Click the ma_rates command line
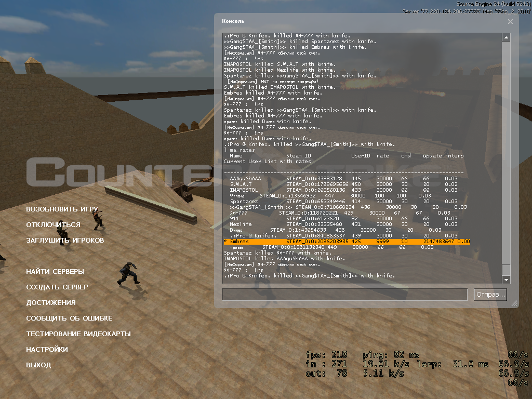Viewport: 532px width, 399px height. click(240, 150)
